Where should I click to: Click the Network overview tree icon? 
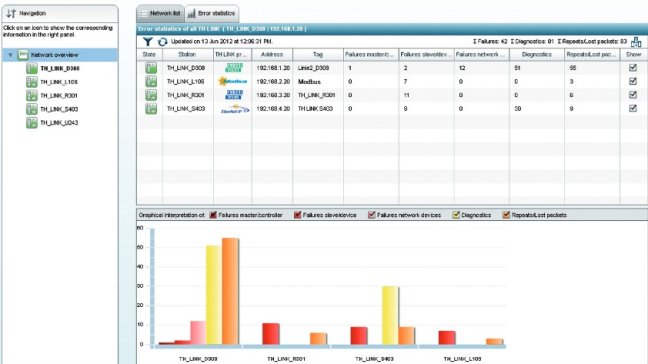[x=23, y=55]
